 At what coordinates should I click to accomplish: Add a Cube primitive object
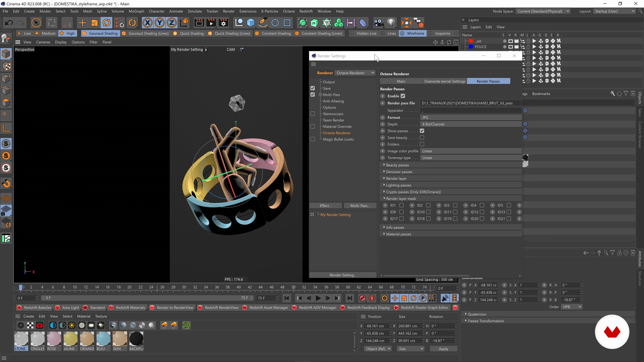[251, 23]
